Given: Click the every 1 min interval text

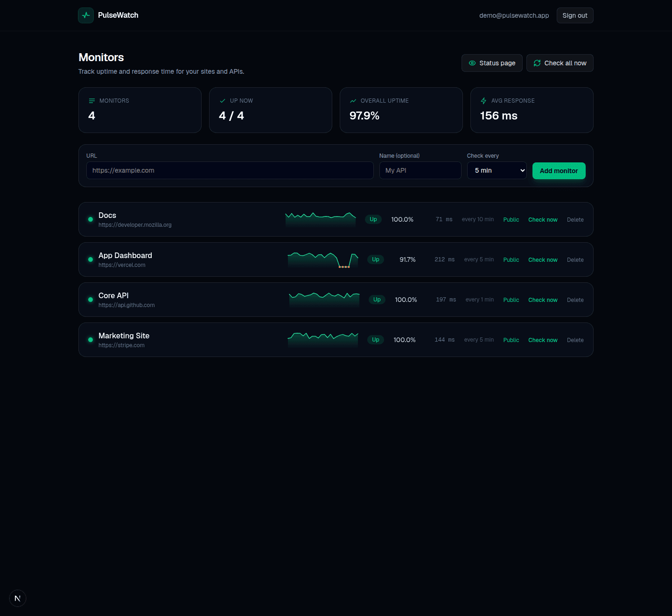Looking at the screenshot, I should (480, 300).
